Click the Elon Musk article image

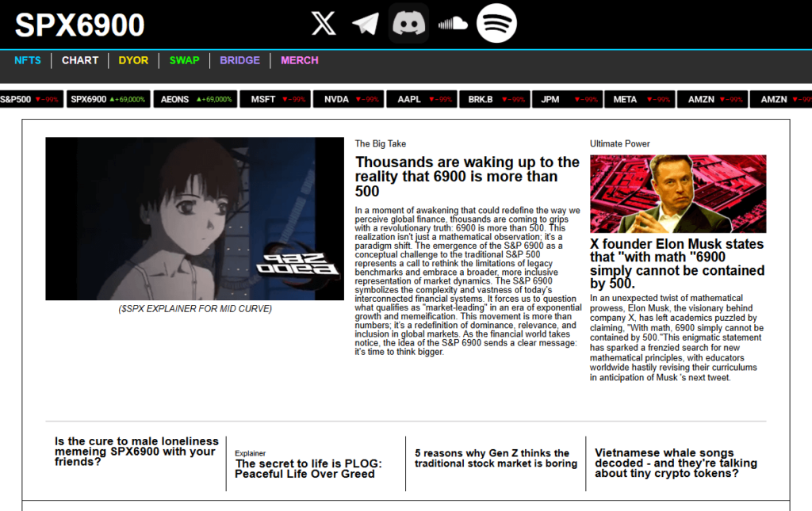point(678,194)
